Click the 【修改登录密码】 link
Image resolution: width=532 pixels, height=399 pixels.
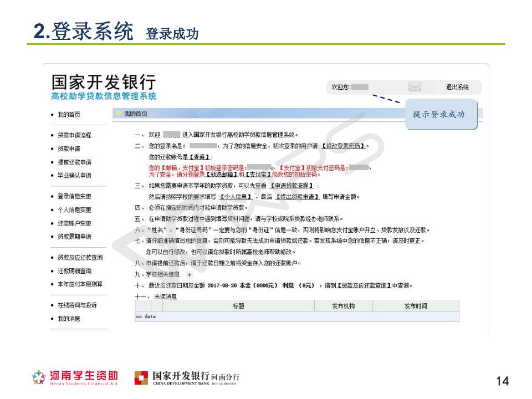344,146
